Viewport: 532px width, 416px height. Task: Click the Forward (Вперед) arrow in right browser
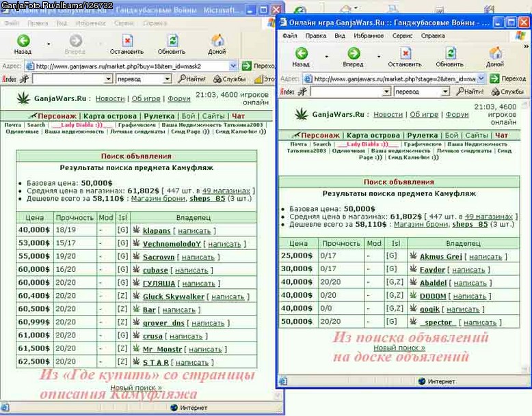tap(354, 53)
